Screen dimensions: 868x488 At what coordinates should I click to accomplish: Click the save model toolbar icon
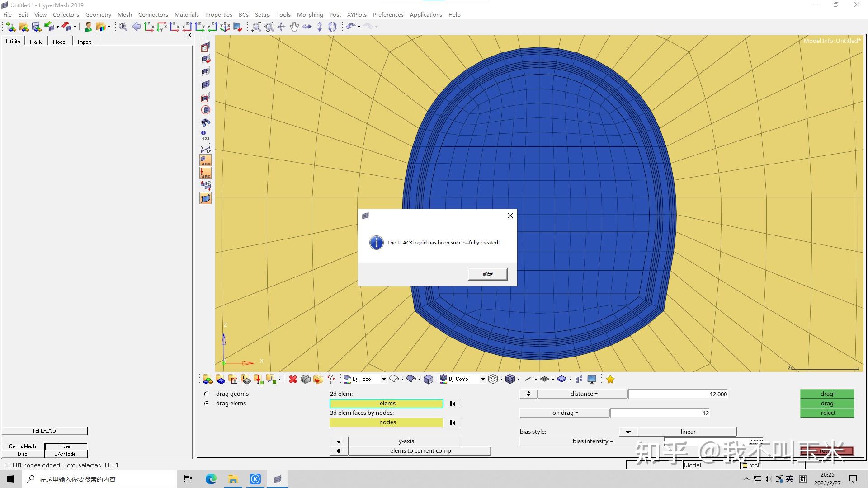pos(36,27)
